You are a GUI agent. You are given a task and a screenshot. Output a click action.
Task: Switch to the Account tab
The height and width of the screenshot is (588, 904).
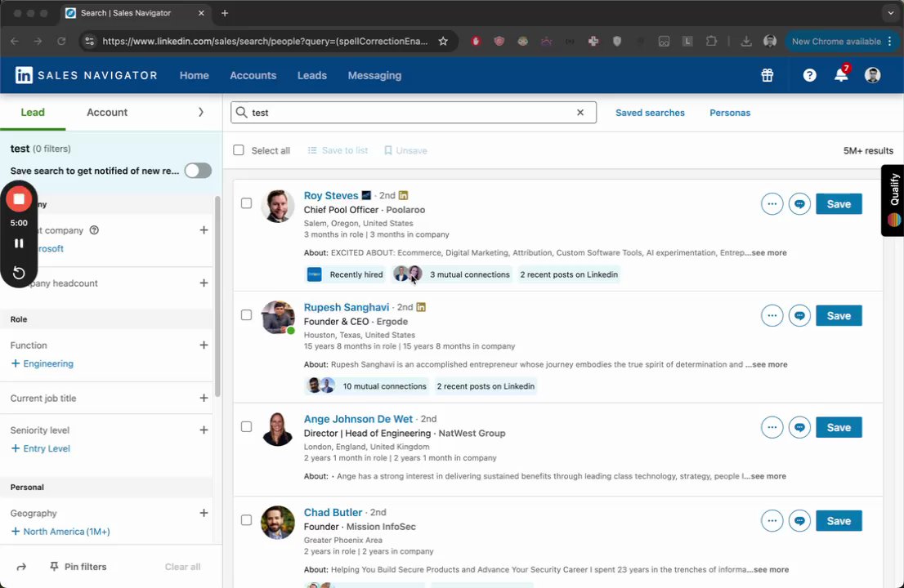107,113
